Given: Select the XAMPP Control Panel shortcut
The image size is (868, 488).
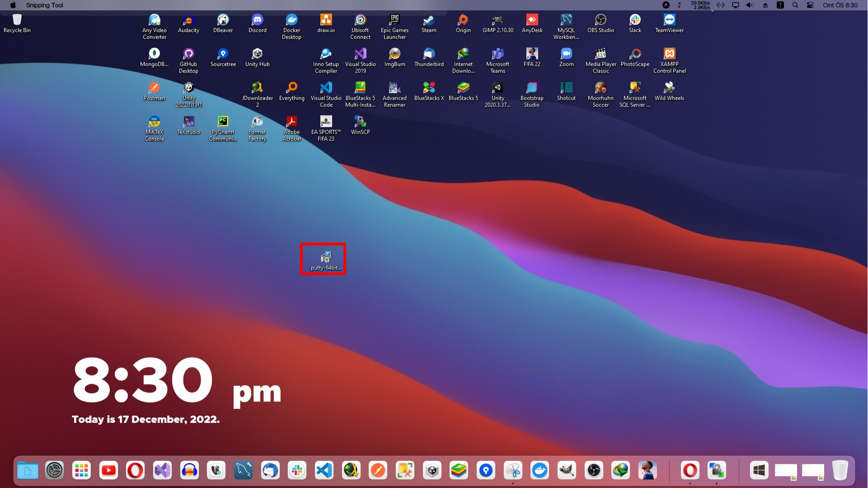Looking at the screenshot, I should (669, 61).
